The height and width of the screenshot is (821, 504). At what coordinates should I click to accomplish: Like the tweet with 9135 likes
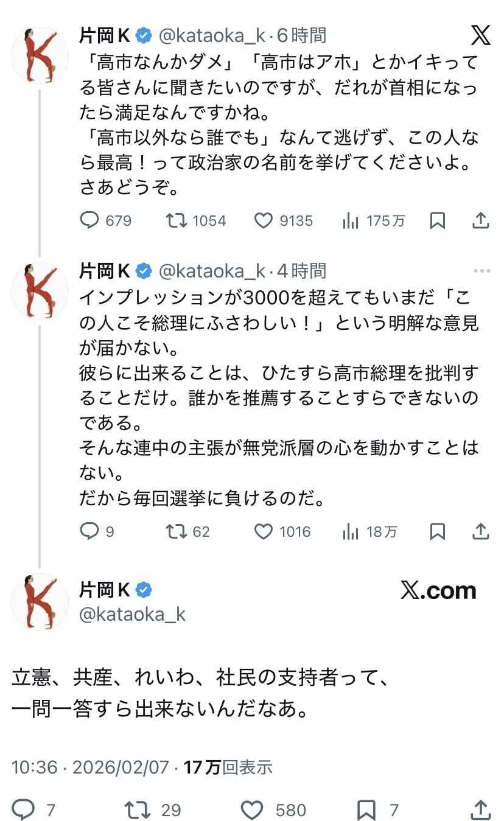point(263,220)
